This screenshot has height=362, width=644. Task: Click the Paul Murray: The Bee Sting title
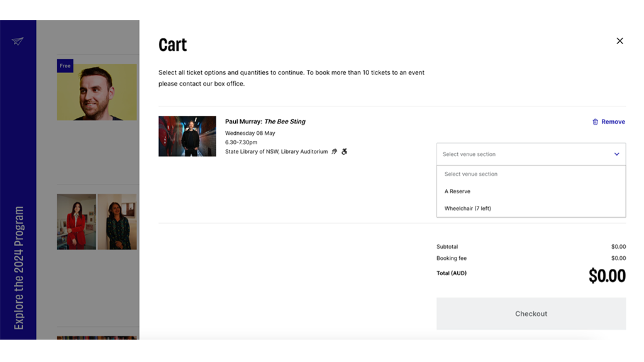coord(265,122)
